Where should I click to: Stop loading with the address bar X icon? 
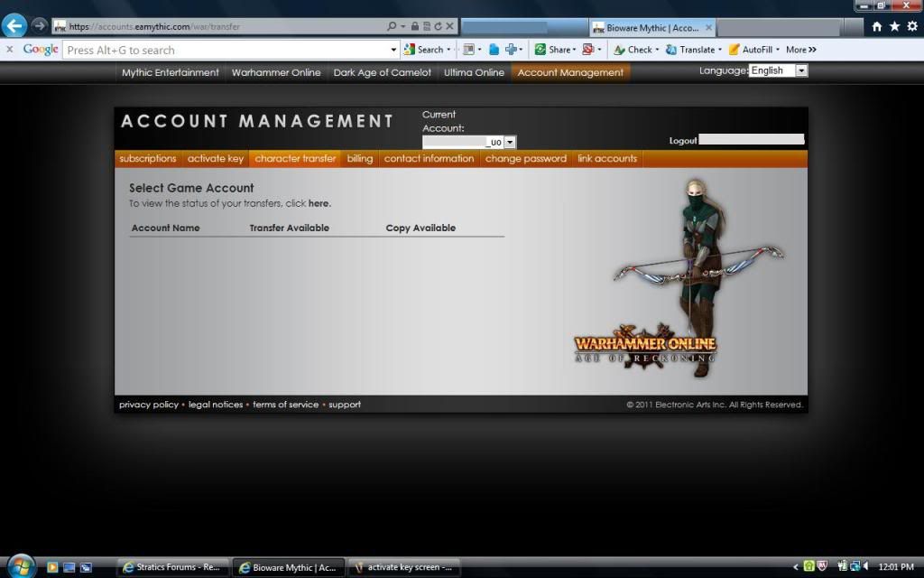click(449, 26)
